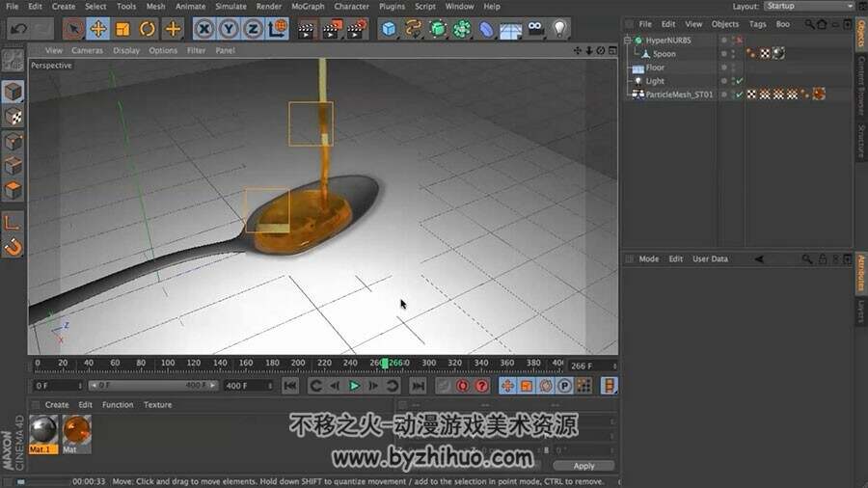Add a light object
This screenshot has height=488, width=868.
point(559,29)
